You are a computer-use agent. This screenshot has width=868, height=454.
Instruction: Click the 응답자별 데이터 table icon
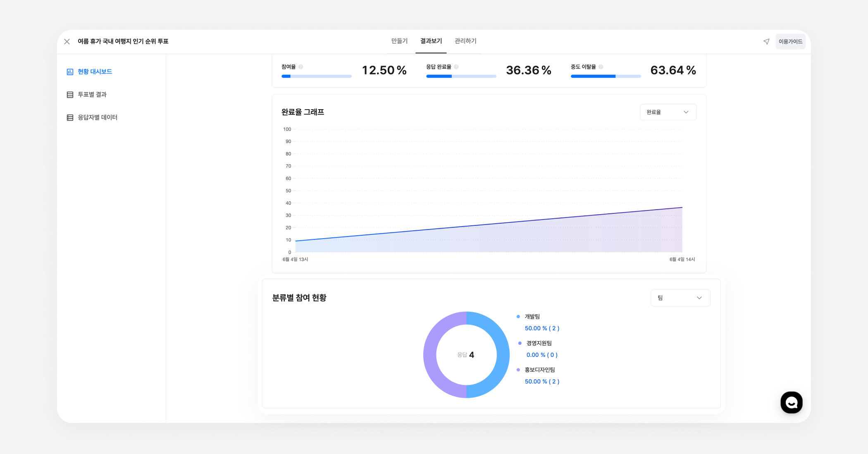(x=70, y=117)
